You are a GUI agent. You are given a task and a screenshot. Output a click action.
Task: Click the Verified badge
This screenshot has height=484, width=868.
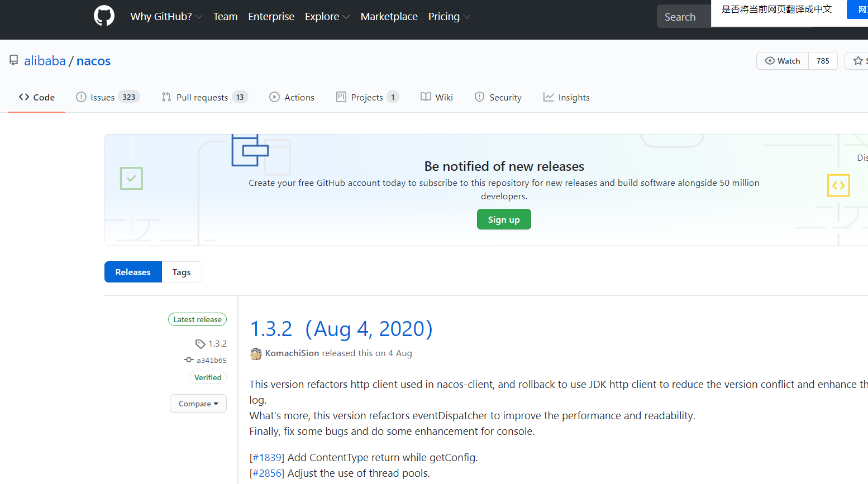pos(208,377)
